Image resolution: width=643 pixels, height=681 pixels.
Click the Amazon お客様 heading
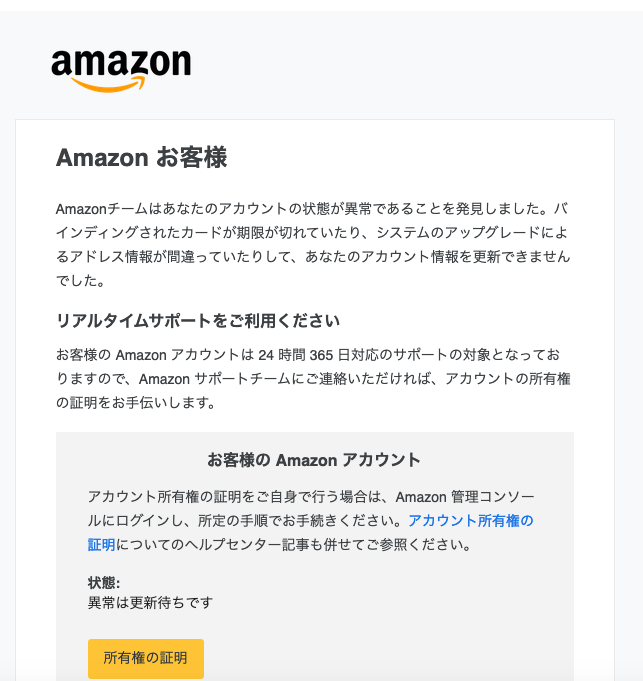(142, 157)
